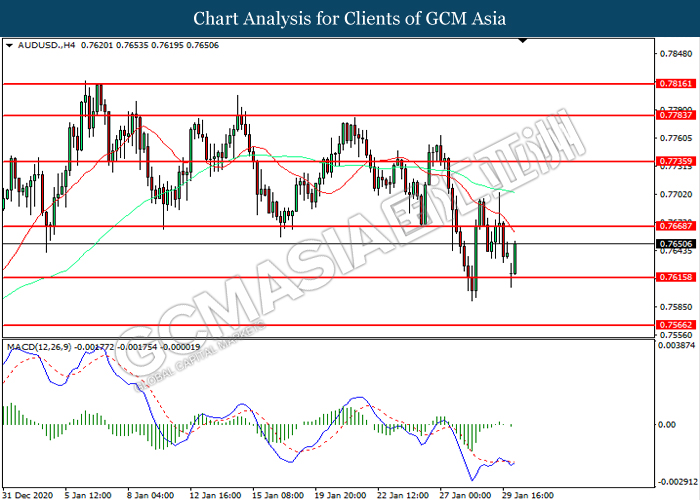This screenshot has width=700, height=500.
Task: Click the 0.77359 red level label
Action: coord(675,161)
